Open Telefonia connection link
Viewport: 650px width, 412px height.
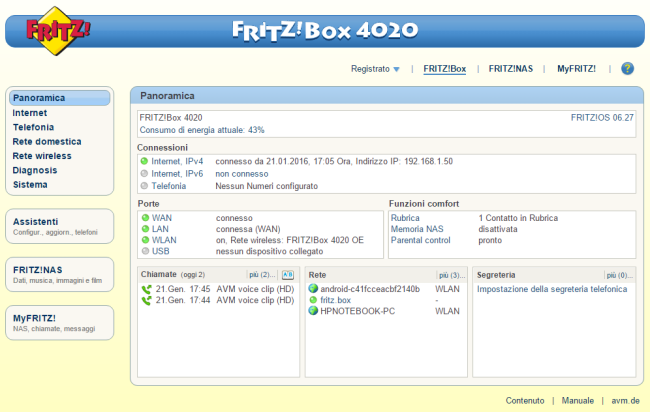[x=168, y=186]
